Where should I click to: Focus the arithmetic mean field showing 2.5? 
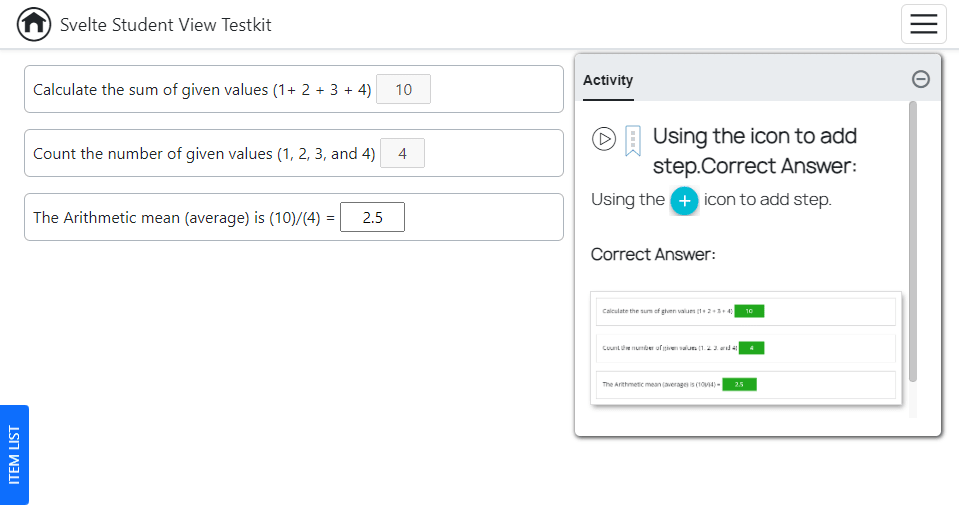coord(372,218)
